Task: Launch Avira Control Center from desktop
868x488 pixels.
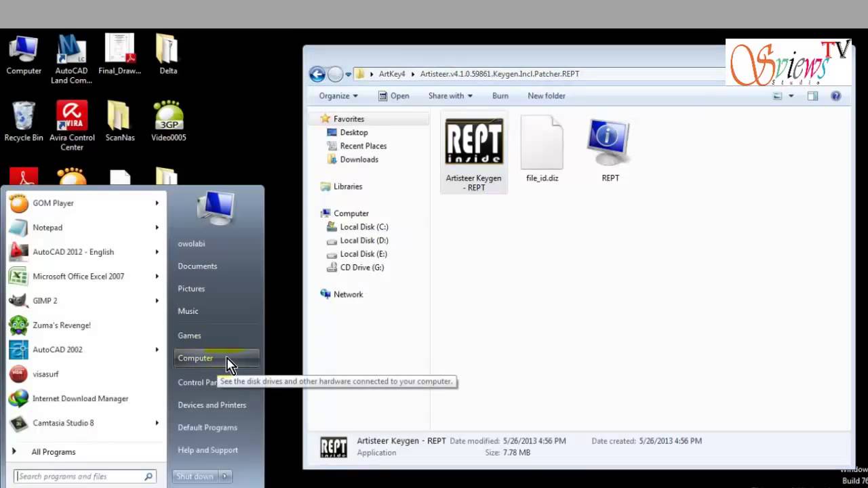Action: (71, 127)
